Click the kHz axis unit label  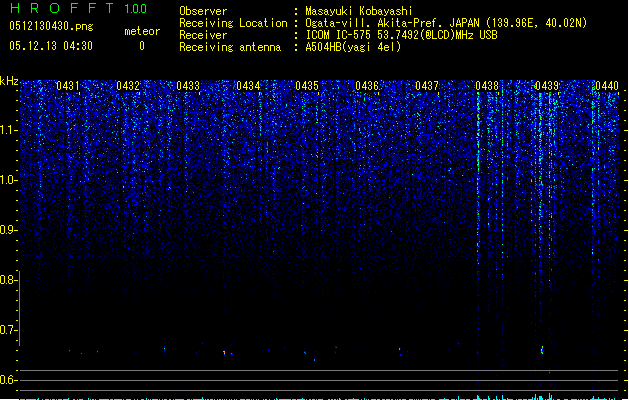[x=9, y=81]
